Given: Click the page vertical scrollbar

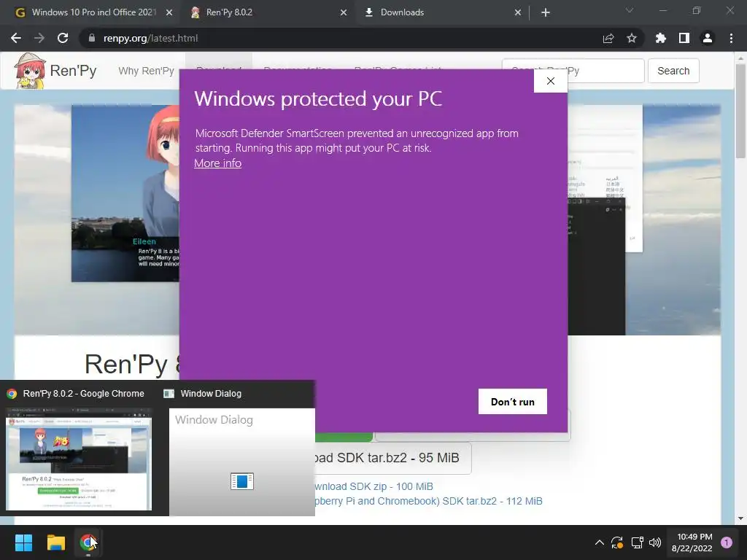Looking at the screenshot, I should pyautogui.click(x=740, y=111).
